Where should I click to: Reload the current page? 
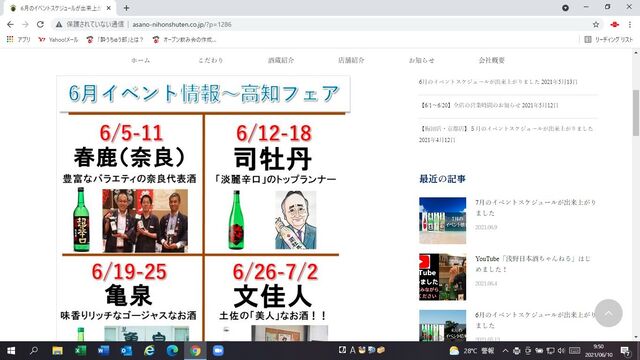point(40,24)
